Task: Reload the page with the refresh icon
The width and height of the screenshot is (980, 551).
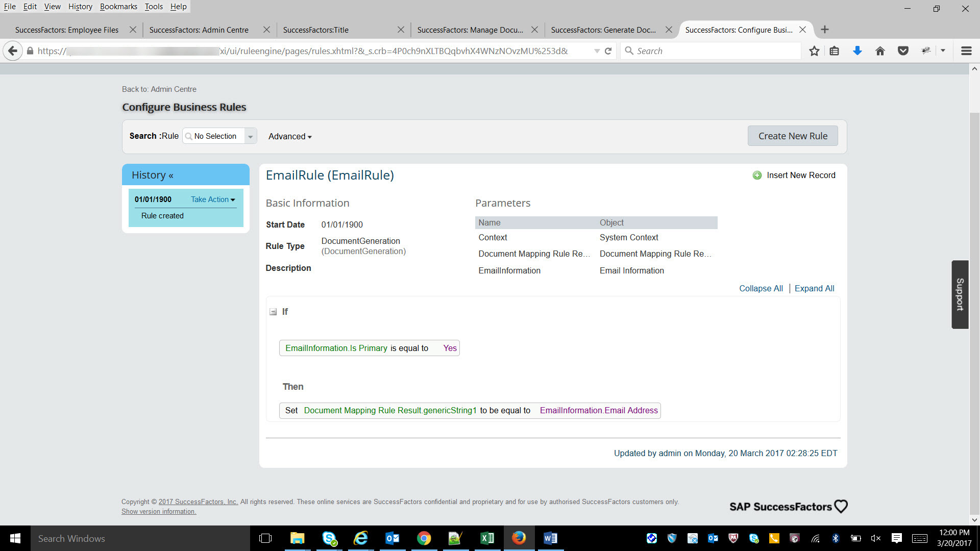Action: [608, 51]
